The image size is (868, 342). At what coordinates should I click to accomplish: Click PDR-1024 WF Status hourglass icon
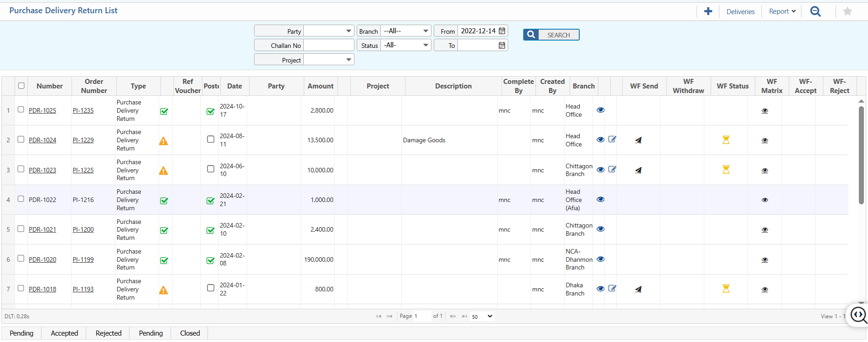click(726, 140)
